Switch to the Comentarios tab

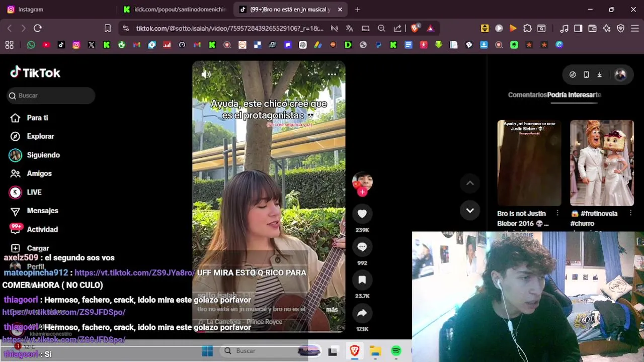527,95
